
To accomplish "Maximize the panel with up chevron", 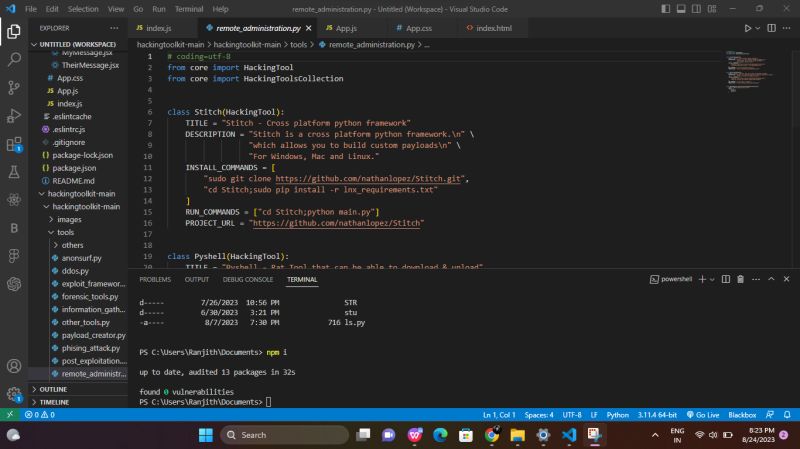I will [x=771, y=279].
